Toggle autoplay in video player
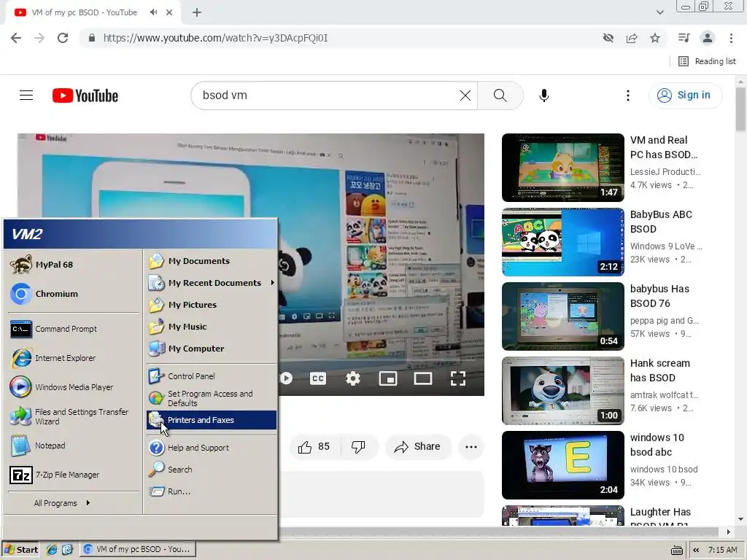The image size is (747, 560). pos(286,378)
